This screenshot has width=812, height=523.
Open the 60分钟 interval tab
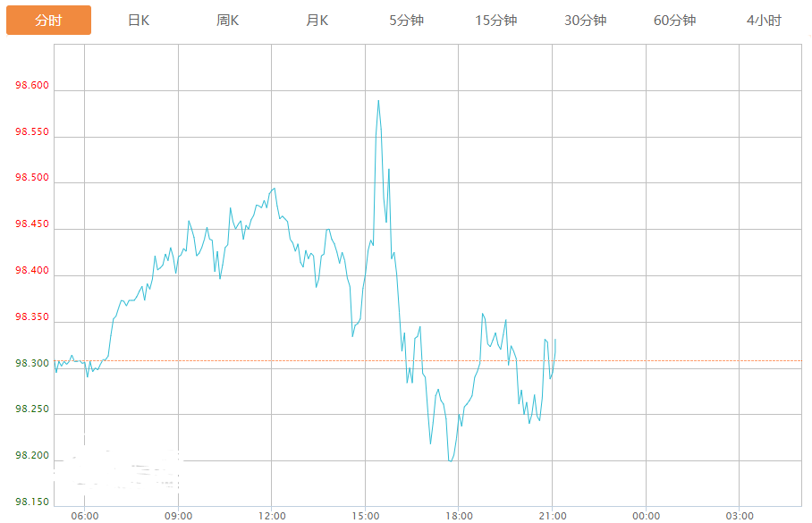[x=675, y=21]
